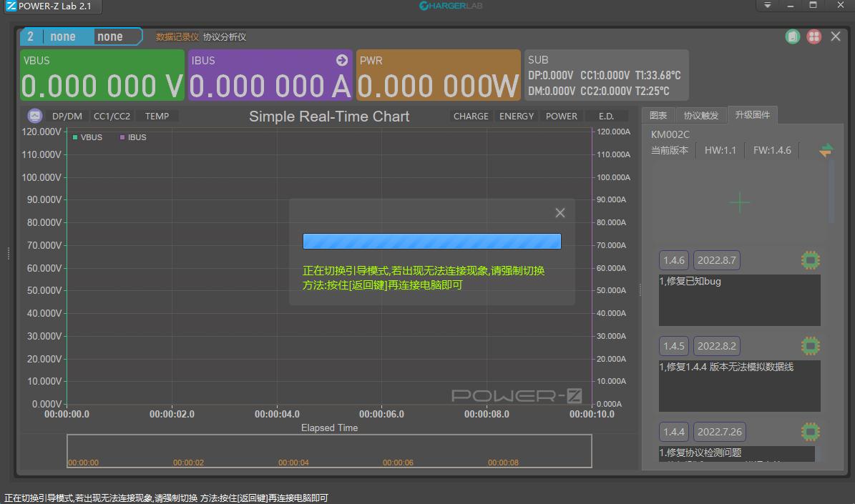Image resolution: width=855 pixels, height=504 pixels.
Task: Close the boot mode progress dialog
Action: (x=560, y=213)
